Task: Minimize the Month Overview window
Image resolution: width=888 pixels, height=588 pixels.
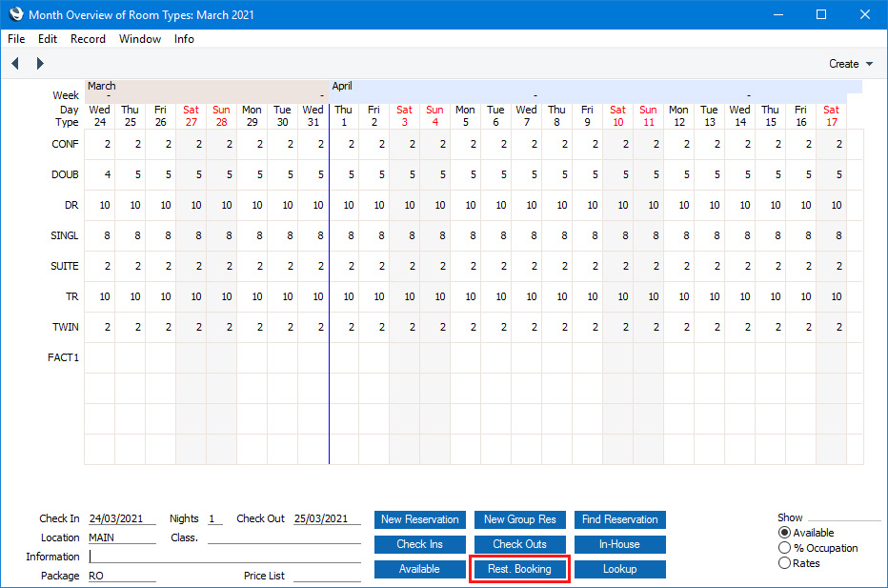Action: [778, 14]
